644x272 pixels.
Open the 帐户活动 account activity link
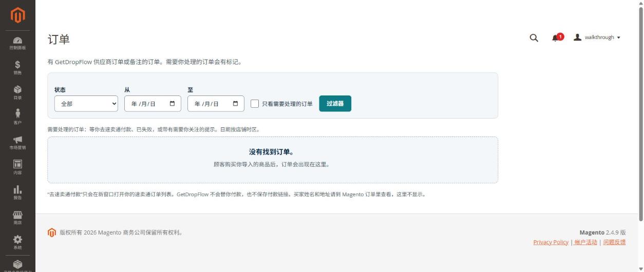coord(585,242)
